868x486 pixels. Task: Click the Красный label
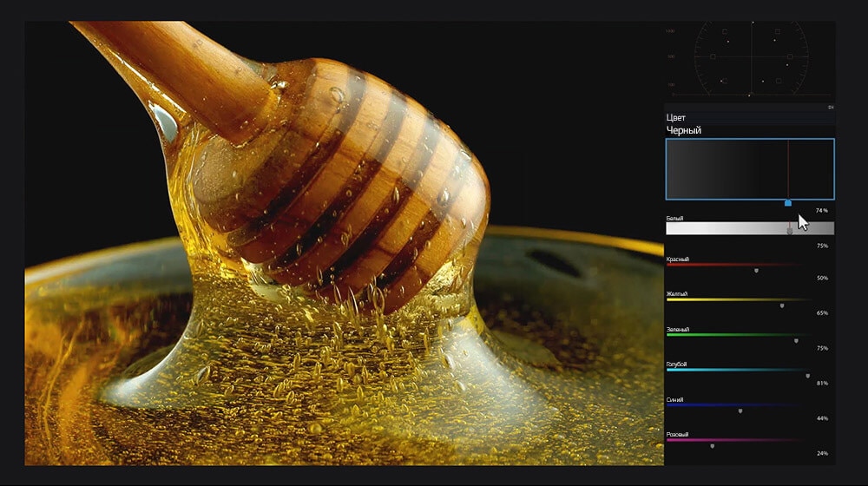click(678, 259)
